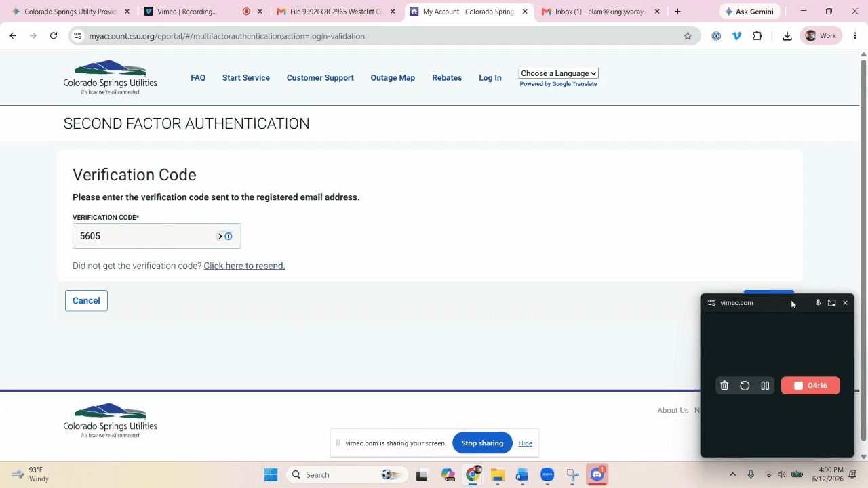Image resolution: width=868 pixels, height=488 pixels.
Task: Focus the Verification Code input field
Action: coord(157,236)
